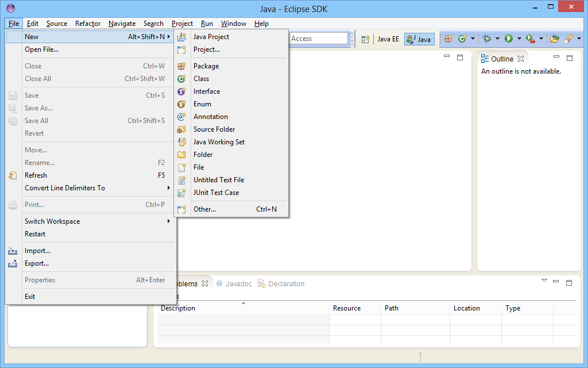Click the New Java Class toolbar icon
588x368 pixels.
pyautogui.click(x=462, y=39)
